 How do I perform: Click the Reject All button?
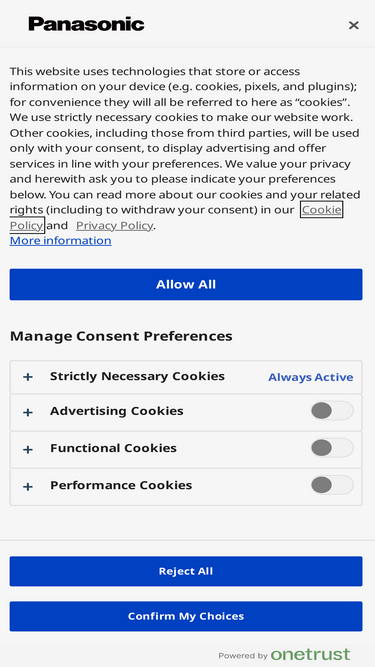(x=186, y=571)
